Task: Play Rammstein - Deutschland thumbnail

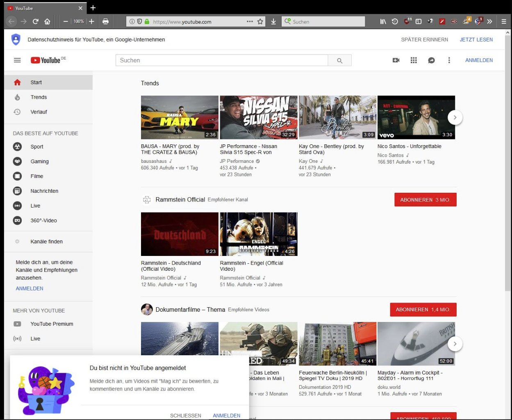Action: (180, 234)
